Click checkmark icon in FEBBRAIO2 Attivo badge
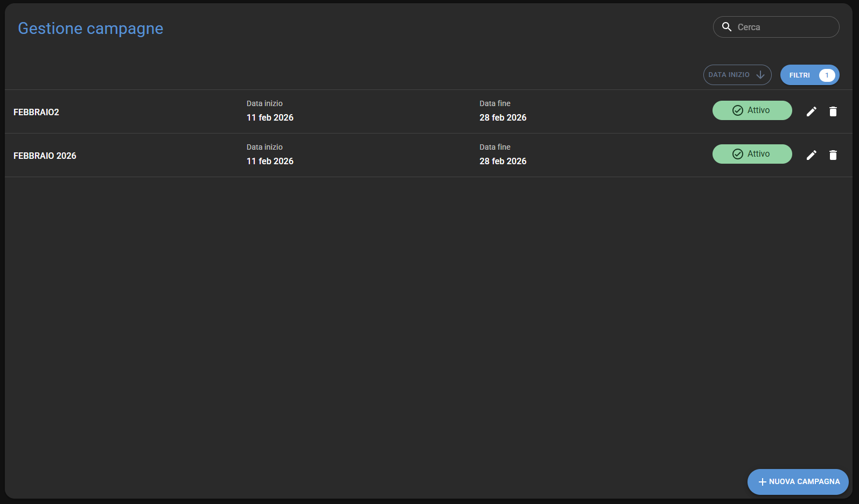 pos(738,110)
